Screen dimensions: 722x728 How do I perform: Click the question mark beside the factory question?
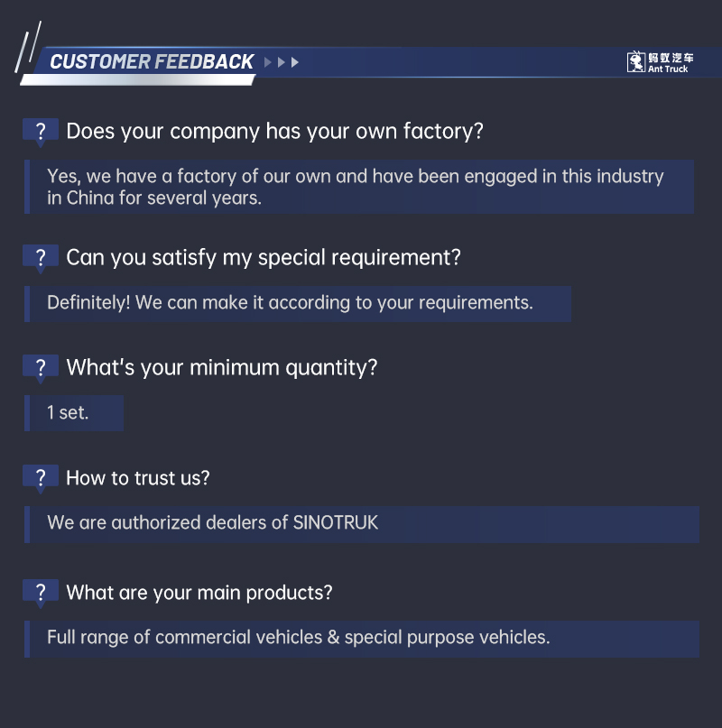point(41,132)
